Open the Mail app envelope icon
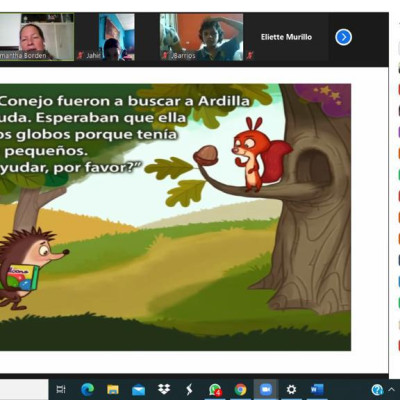The image size is (400, 400). (x=138, y=389)
